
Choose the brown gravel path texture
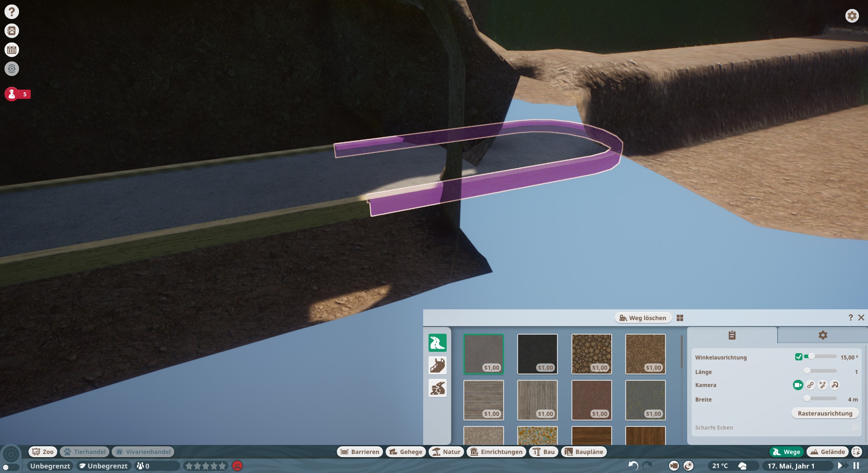[646, 354]
